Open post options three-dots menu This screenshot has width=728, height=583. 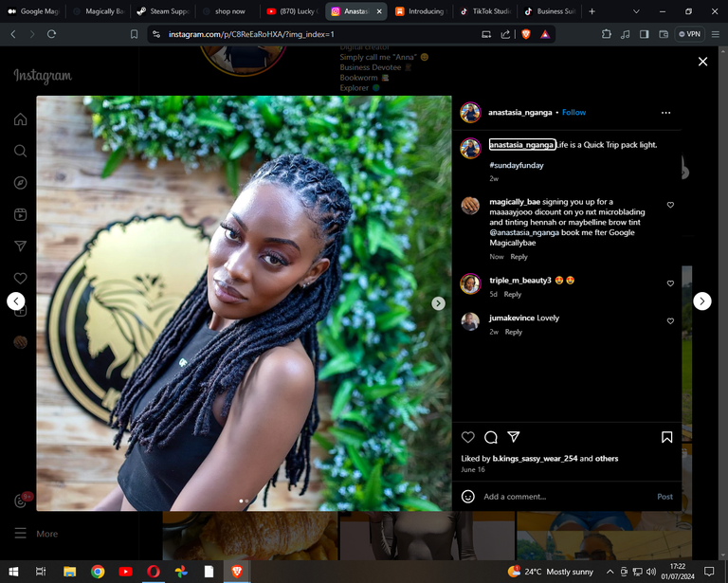click(x=665, y=113)
